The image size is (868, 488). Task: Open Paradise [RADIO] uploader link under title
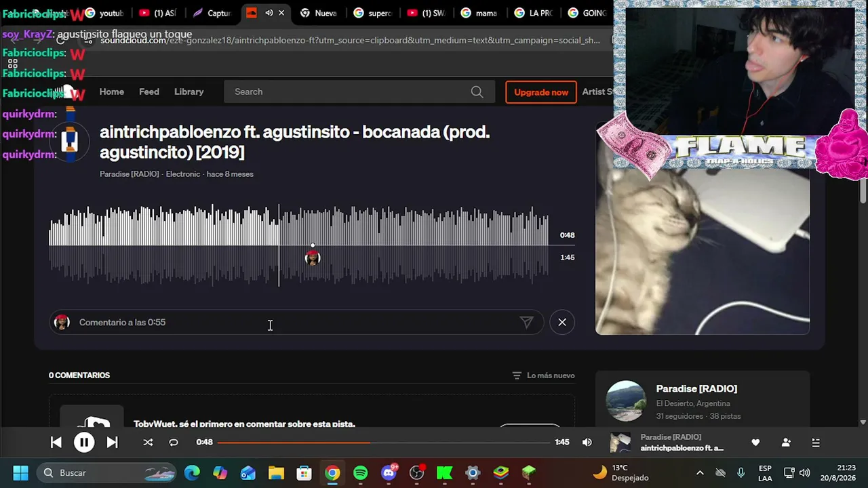click(130, 174)
